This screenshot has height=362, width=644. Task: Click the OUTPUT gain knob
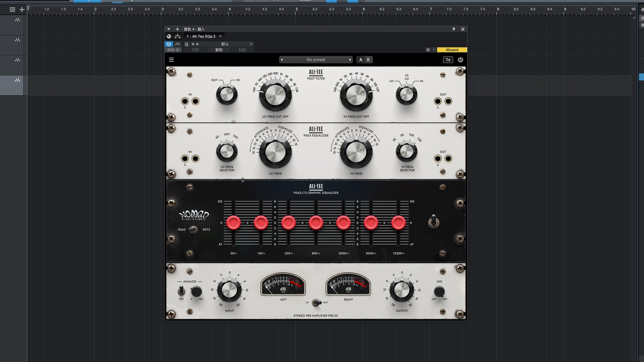click(x=402, y=290)
